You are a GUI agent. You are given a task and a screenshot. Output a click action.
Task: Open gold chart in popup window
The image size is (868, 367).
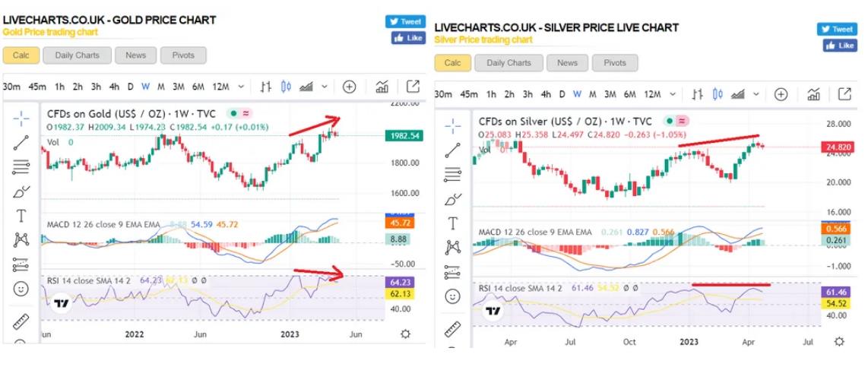click(413, 87)
